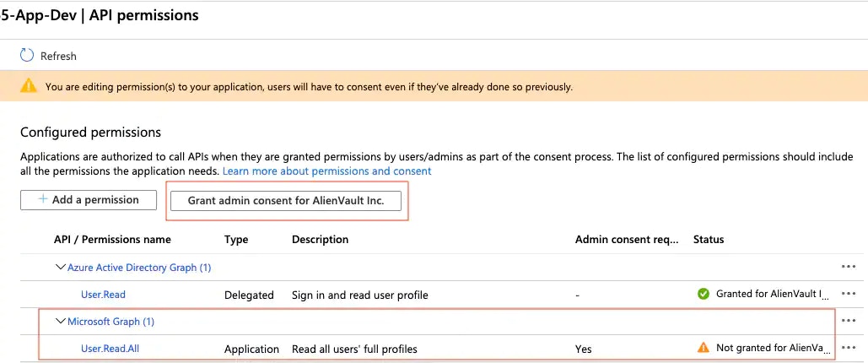
Task: Click the Refresh circular arrow icon
Action: tap(27, 56)
